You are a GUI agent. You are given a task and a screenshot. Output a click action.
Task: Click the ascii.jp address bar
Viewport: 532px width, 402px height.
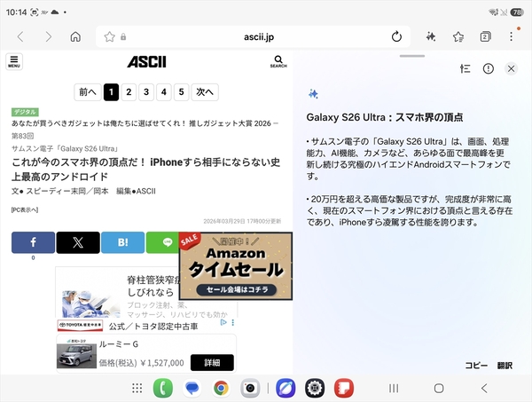pyautogui.click(x=253, y=36)
